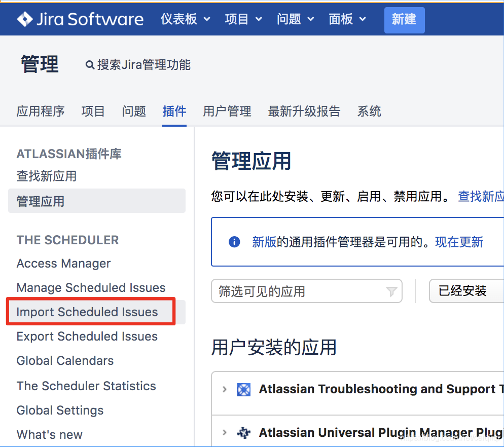
Task: Switch to the 问题 admin tab
Action: coord(134,111)
